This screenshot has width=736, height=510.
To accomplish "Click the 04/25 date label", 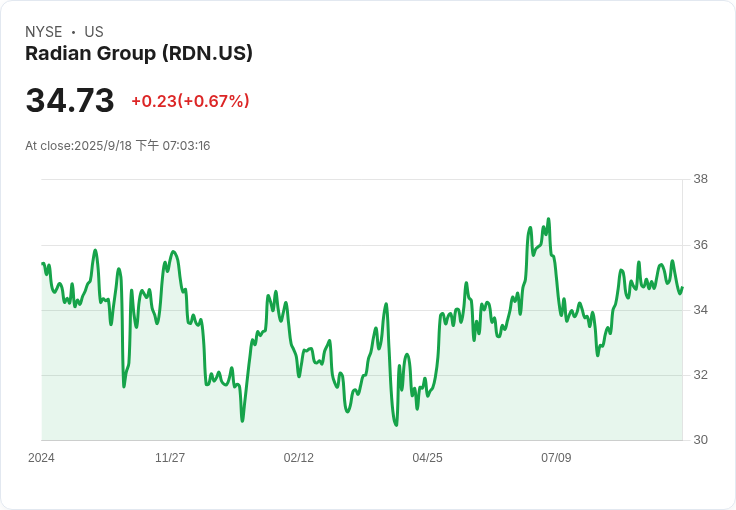I will tap(427, 458).
